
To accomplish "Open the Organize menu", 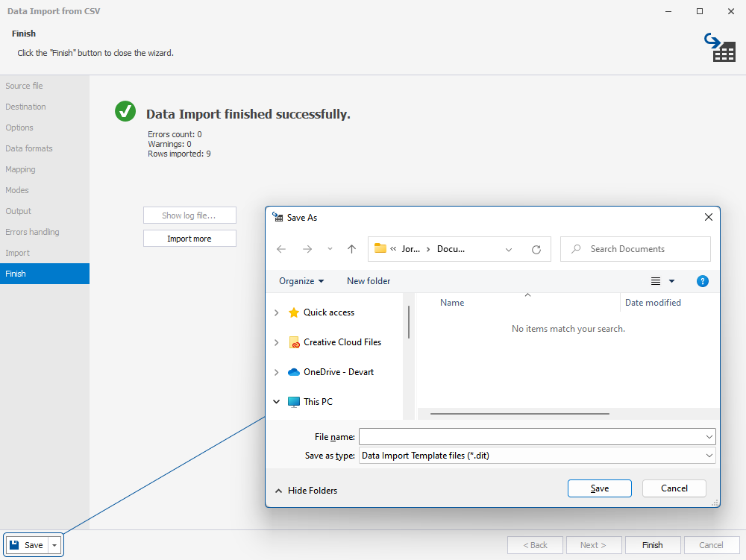I will tap(301, 281).
